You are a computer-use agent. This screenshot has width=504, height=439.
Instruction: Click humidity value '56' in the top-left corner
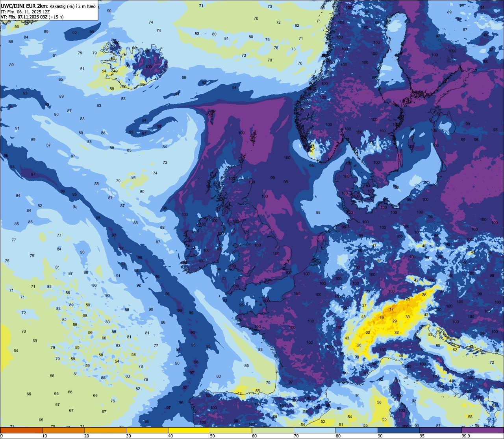tap(17, 27)
